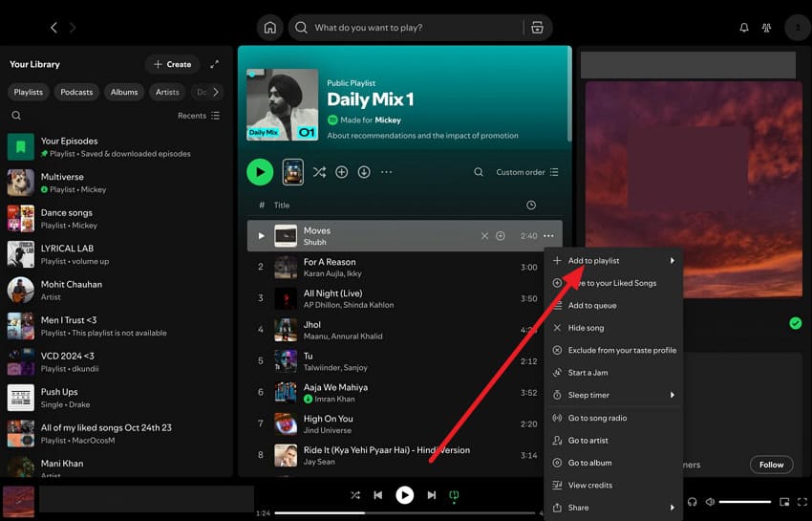Hide the Moves song with X icon
This screenshot has width=812, height=521.
pos(484,236)
